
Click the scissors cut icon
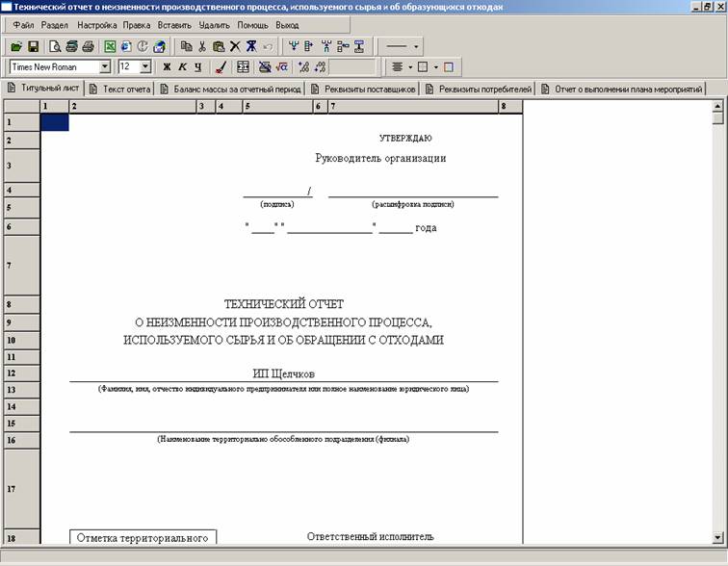202,46
